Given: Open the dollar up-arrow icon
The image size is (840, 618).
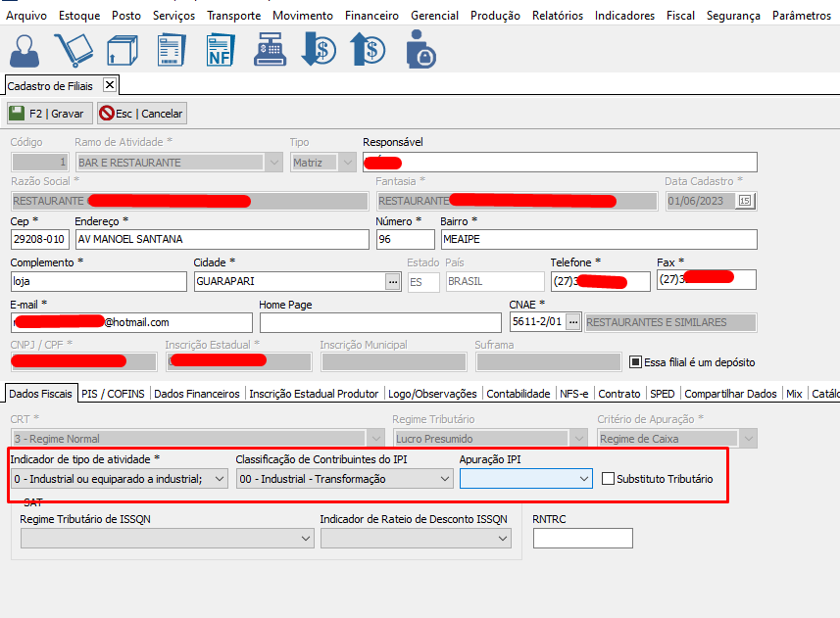Looking at the screenshot, I should [x=368, y=50].
